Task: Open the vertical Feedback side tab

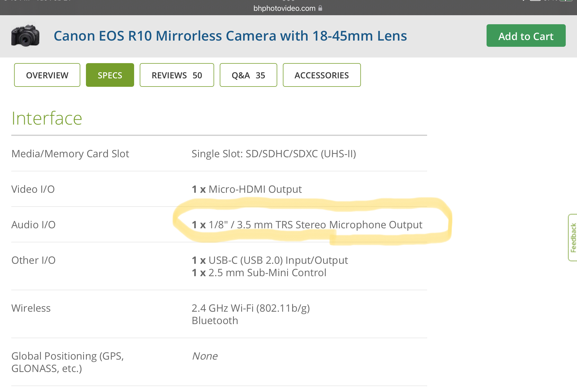Action: click(x=573, y=238)
